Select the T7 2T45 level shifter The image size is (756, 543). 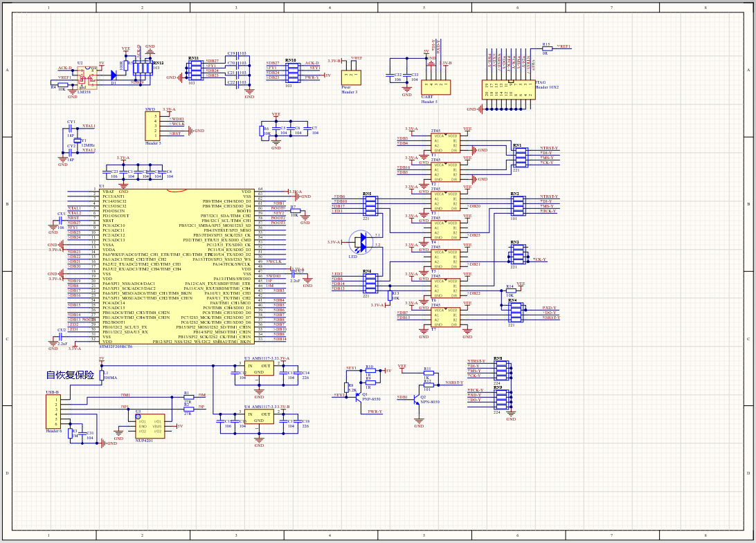[x=445, y=317]
